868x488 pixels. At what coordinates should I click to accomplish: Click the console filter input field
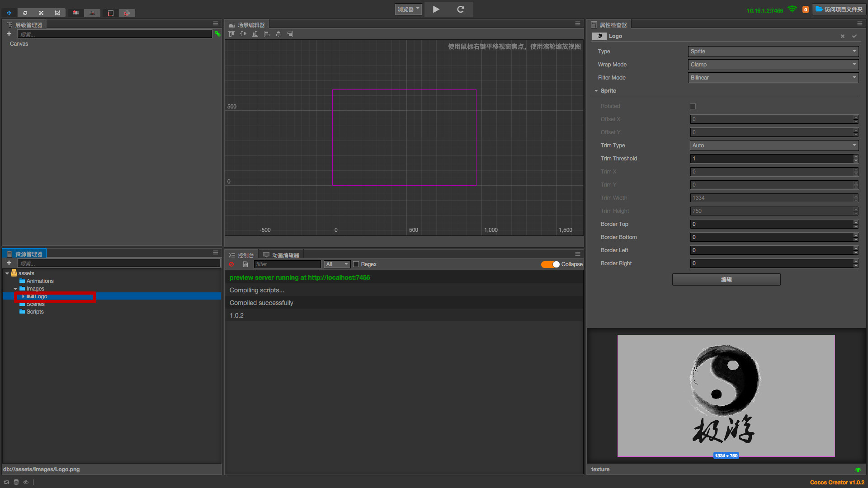(x=287, y=264)
